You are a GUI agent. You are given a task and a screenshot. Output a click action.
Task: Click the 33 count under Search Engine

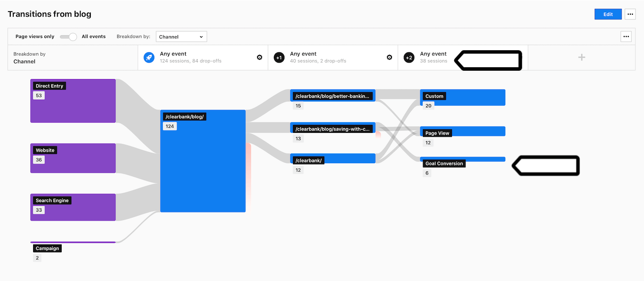click(38, 210)
